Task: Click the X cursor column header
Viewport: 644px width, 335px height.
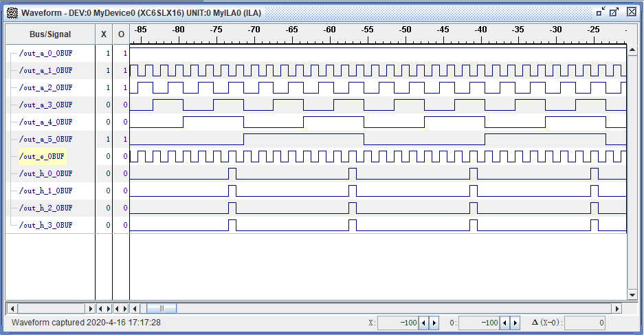Action: tap(104, 34)
